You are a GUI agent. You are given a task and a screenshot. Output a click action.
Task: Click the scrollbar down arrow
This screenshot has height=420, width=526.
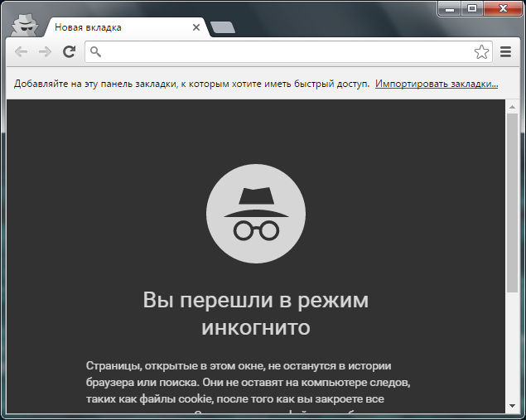point(512,406)
